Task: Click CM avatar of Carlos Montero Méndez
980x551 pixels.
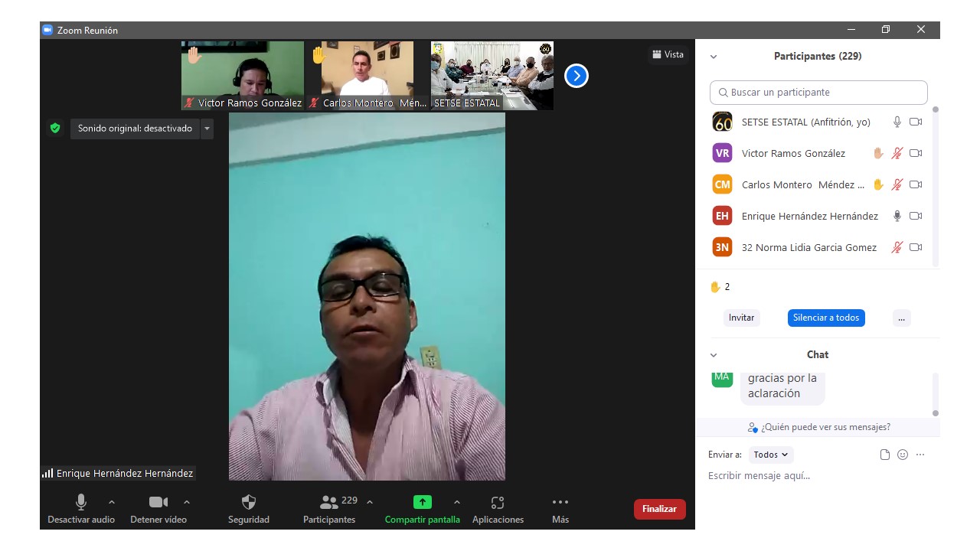Action: (x=722, y=184)
